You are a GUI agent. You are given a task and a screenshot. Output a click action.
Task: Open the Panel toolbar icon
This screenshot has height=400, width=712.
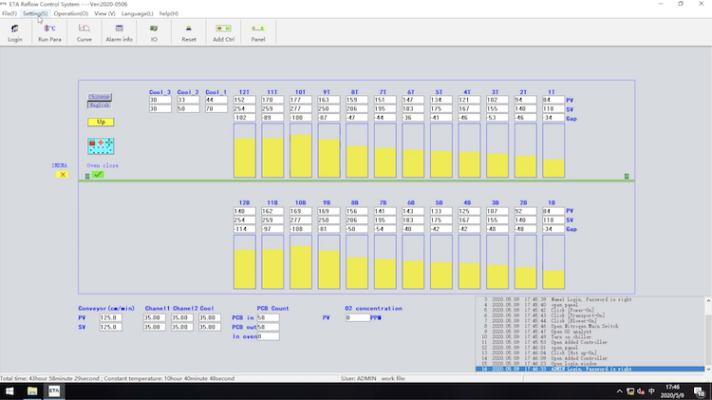tap(258, 32)
